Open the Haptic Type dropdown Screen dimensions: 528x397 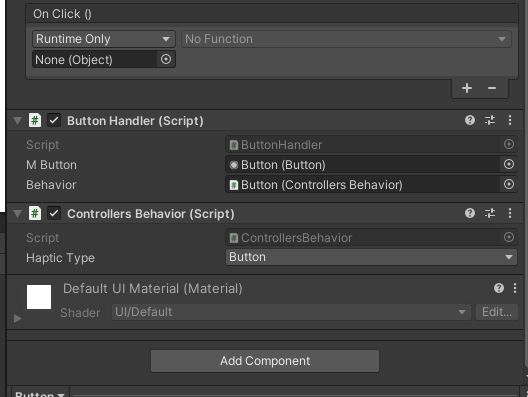[x=371, y=257]
